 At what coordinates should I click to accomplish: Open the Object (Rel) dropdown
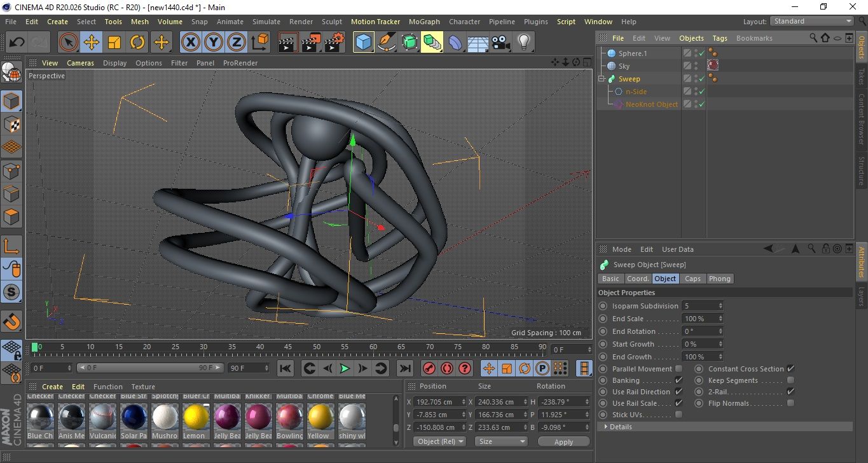click(439, 441)
